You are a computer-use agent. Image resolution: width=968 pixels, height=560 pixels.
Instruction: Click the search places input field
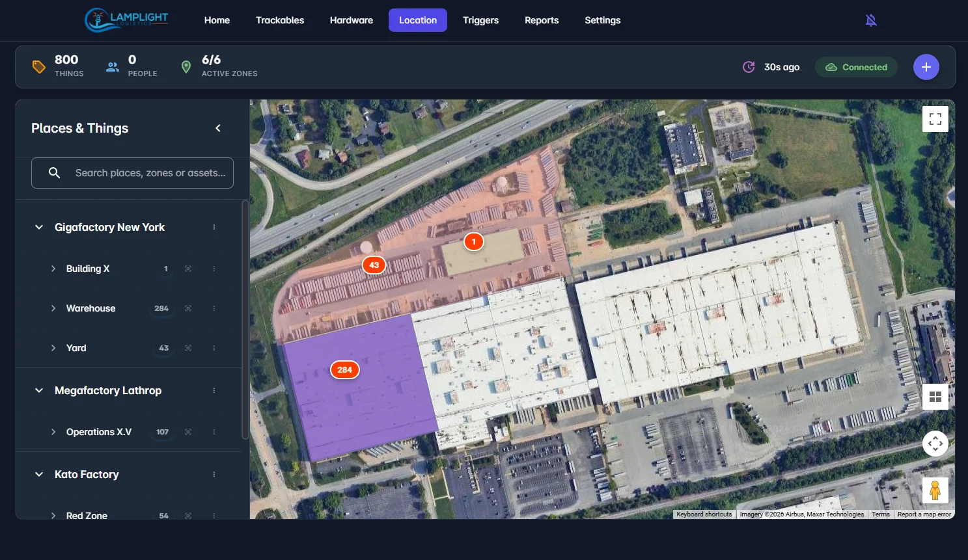(x=150, y=173)
